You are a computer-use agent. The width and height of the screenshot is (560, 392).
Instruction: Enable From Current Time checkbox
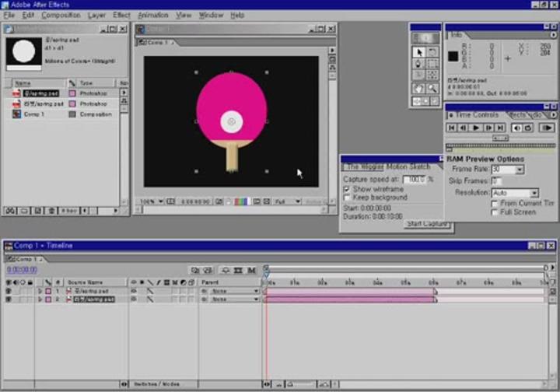tap(495, 204)
